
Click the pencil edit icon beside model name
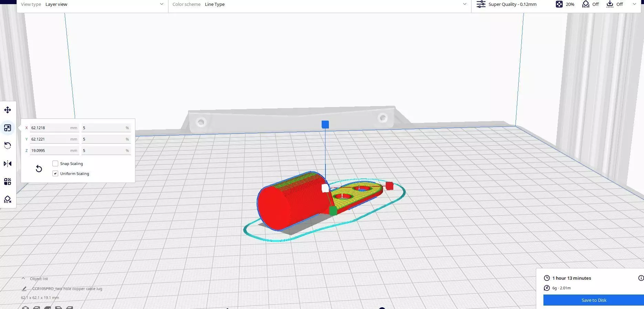click(x=24, y=289)
